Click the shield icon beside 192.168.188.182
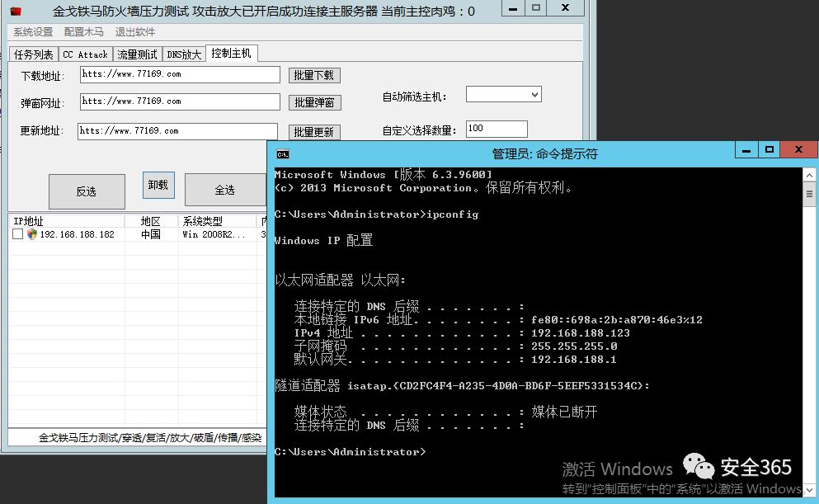 32,234
